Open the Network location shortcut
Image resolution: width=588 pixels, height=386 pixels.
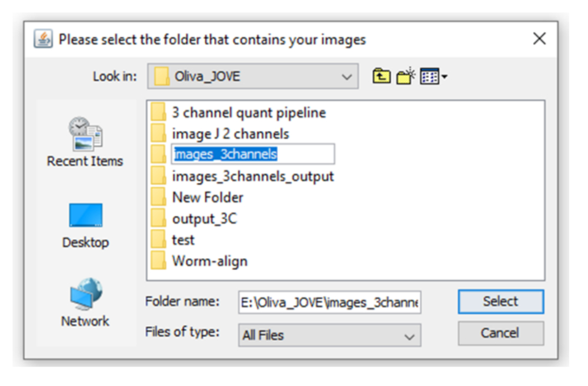pyautogui.click(x=85, y=303)
